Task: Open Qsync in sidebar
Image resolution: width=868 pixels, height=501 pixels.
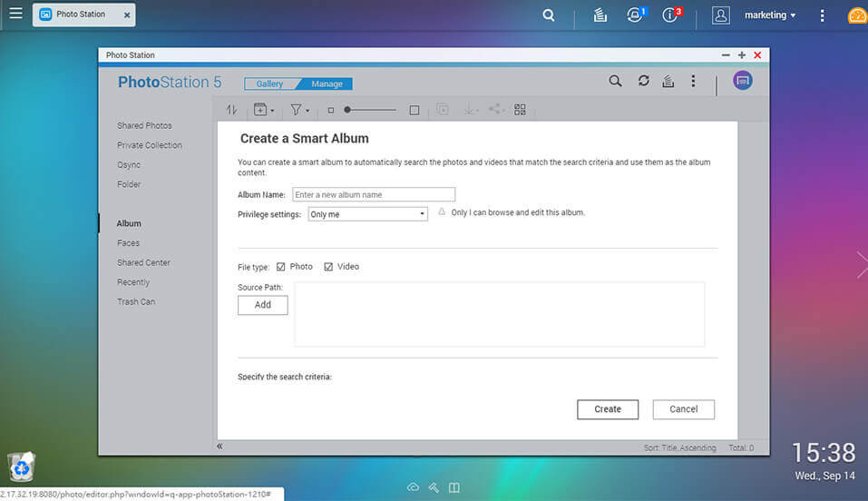Action: pyautogui.click(x=129, y=164)
